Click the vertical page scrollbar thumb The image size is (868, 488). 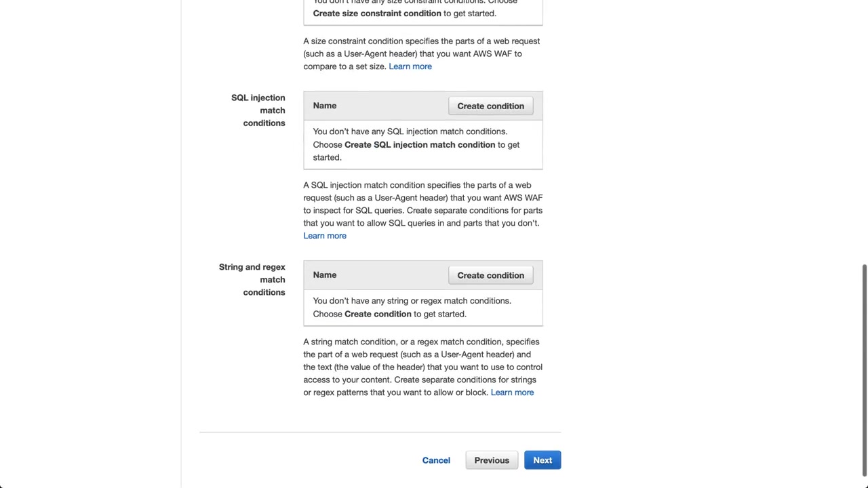pyautogui.click(x=864, y=369)
